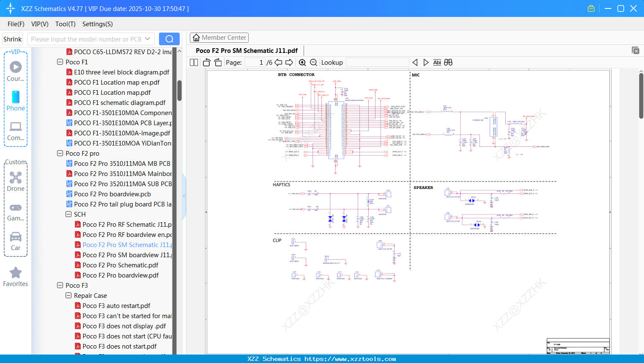Collapse the Poco F1 folder
This screenshot has width=644, height=363.
point(60,62)
